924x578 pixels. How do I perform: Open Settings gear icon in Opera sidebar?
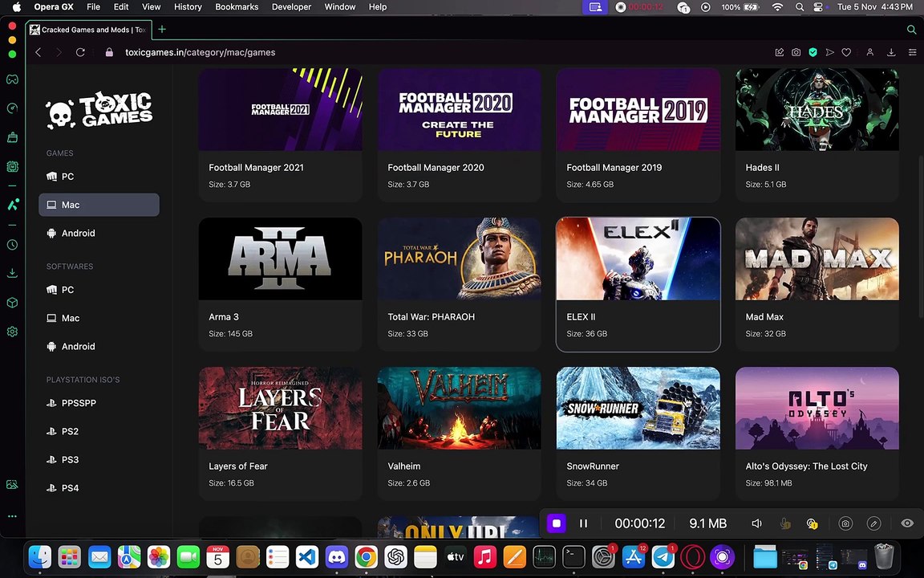[x=12, y=332]
